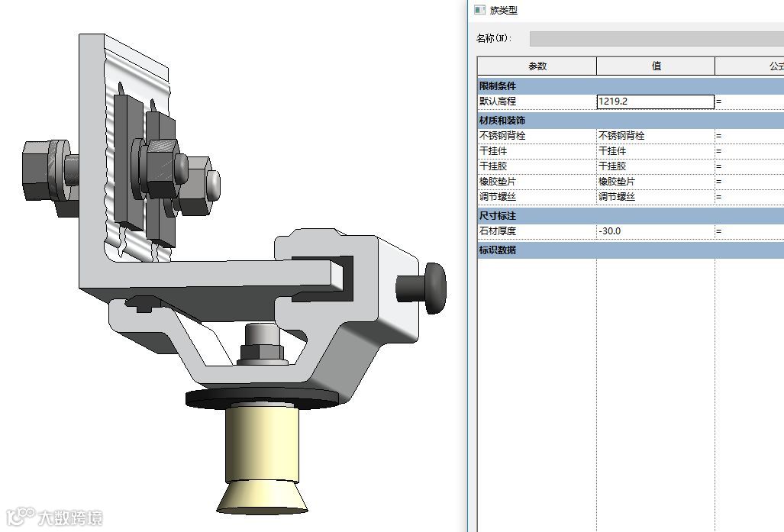
Task: Click the formula cell for 干挂胶
Action: click(x=750, y=166)
